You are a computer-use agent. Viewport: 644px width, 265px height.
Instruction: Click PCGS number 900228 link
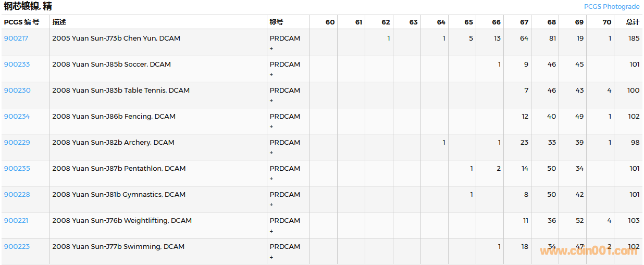(x=17, y=194)
